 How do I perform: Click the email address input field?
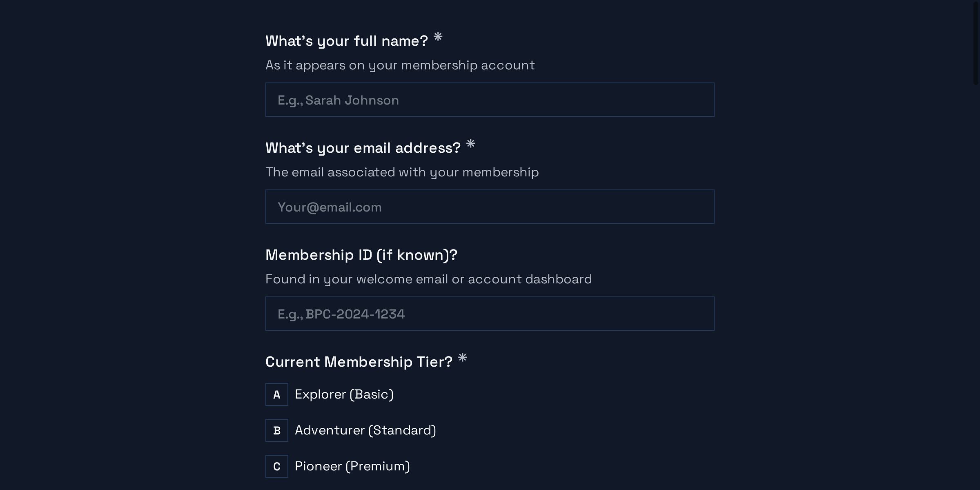click(490, 207)
